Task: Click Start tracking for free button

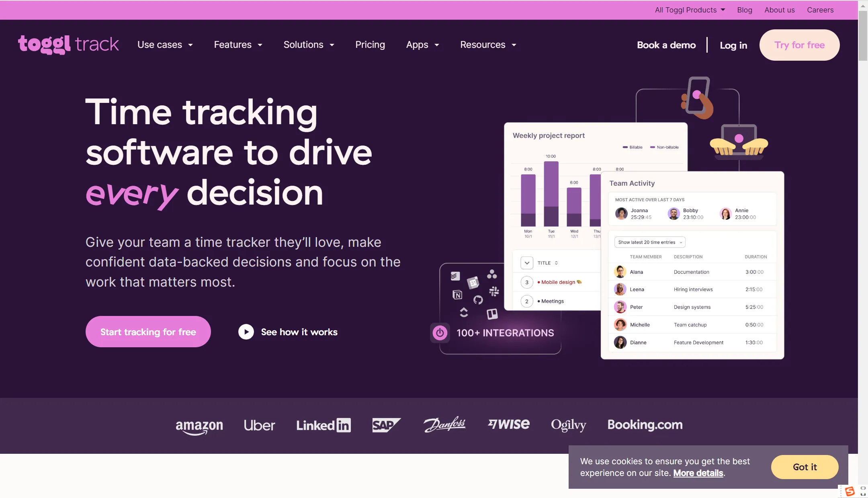Action: pyautogui.click(x=147, y=331)
